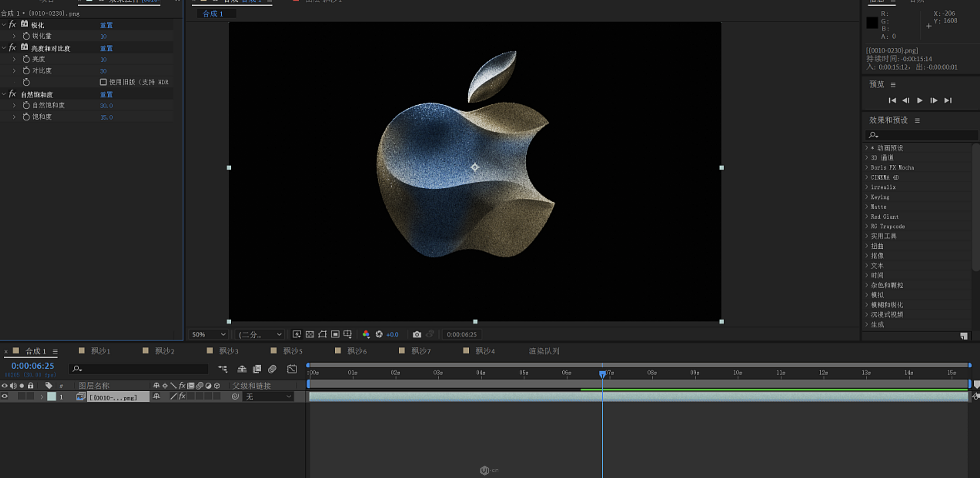Toggle fx switch for 自然饱和度 effect

(x=12, y=94)
